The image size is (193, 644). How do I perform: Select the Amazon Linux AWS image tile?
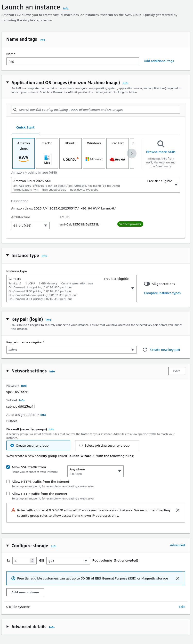pyautogui.click(x=24, y=153)
